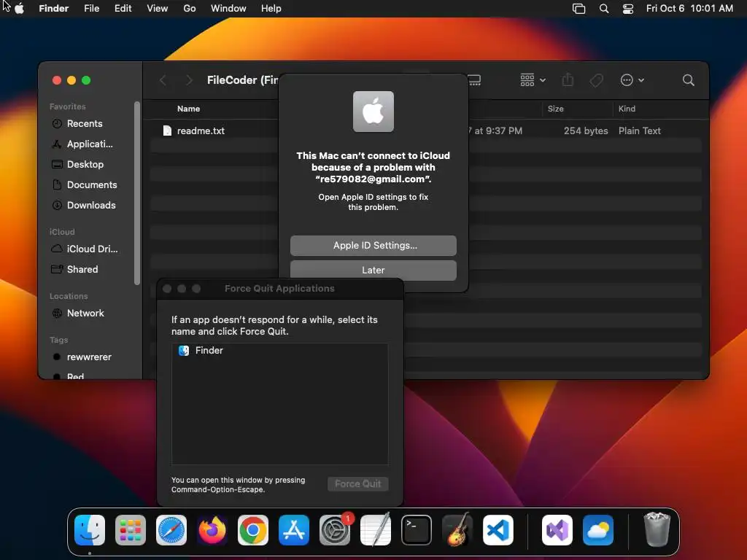Screen dimensions: 747x560
Task: Open Visual Studio from the Dock
Action: pos(557,530)
